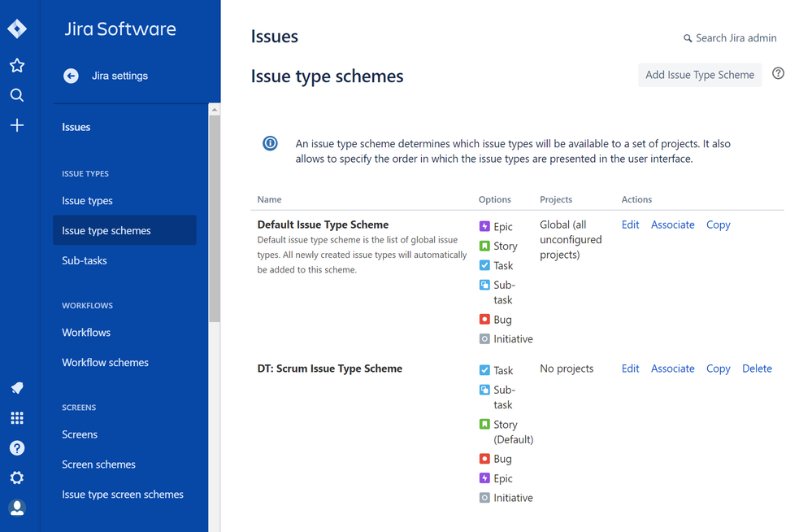Viewport: 812px width, 532px height.
Task: Click the Add Issue Type Scheme button
Action: (700, 75)
